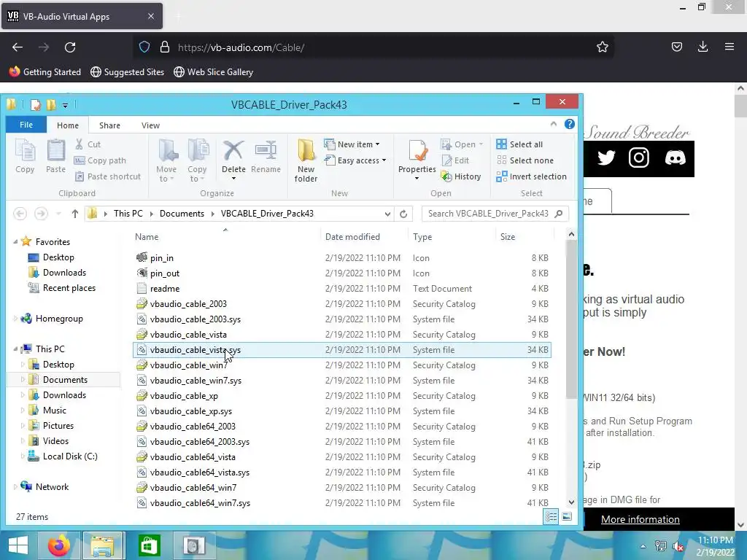This screenshot has height=560, width=747.
Task: Open Easy access dropdown
Action: (355, 160)
